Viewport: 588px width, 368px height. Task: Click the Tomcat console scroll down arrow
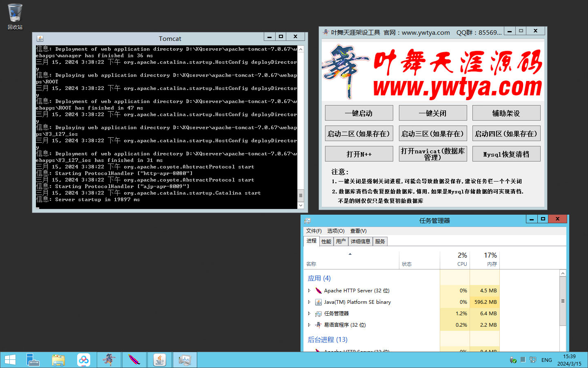point(301,205)
